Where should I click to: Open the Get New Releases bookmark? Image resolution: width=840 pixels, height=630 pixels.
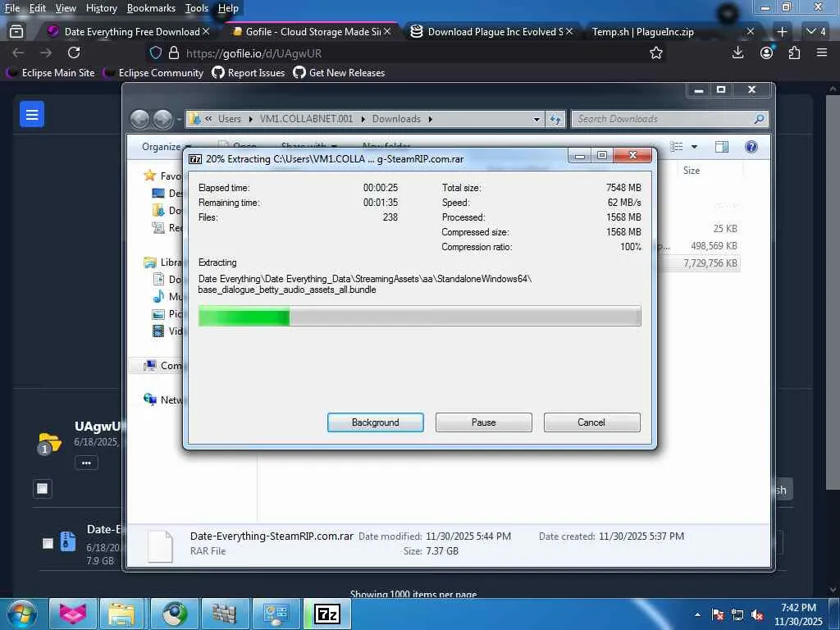[x=339, y=72]
